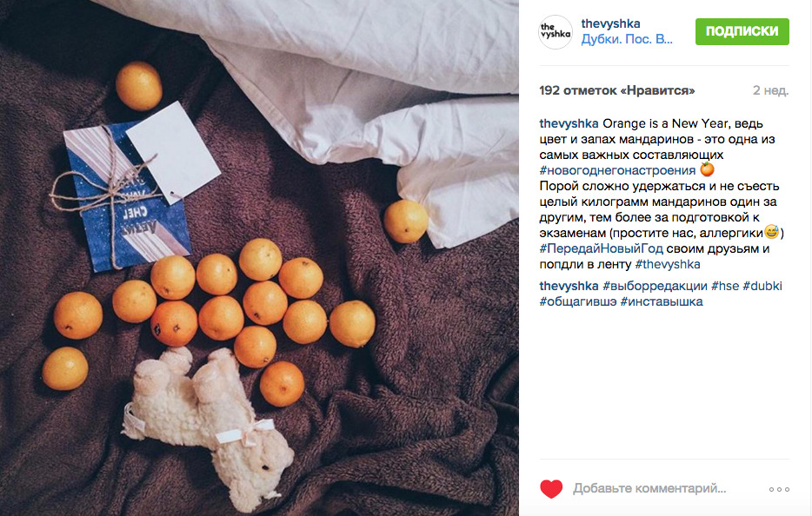The width and height of the screenshot is (812, 516).
Task: Click the 2 нед. timestamp
Action: [770, 90]
